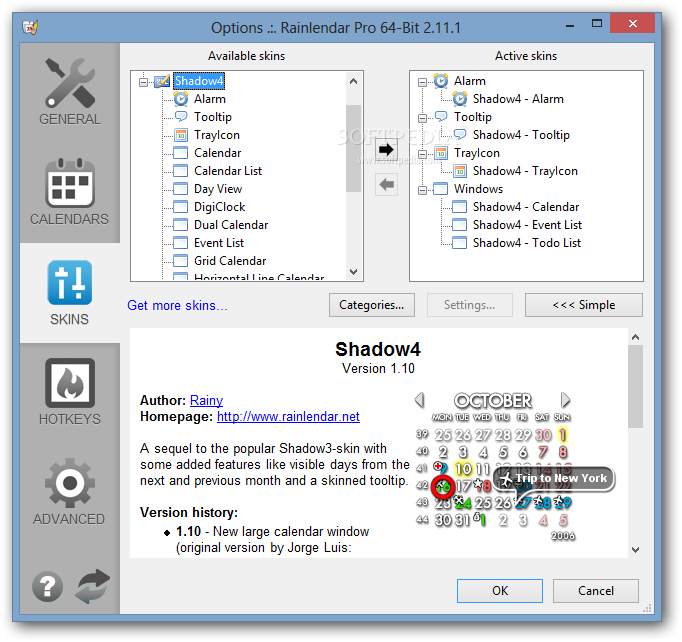Pick DigiClock in Available skins

[220, 207]
